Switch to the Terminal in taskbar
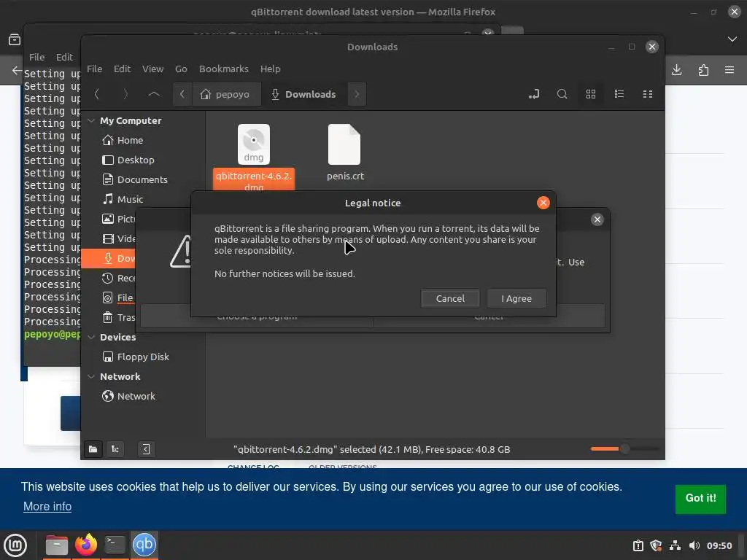Image resolution: width=747 pixels, height=560 pixels. tap(115, 545)
